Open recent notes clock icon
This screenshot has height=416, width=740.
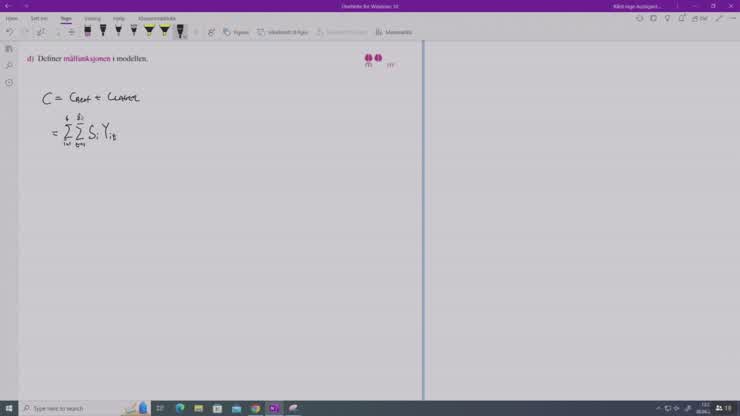(x=9, y=83)
